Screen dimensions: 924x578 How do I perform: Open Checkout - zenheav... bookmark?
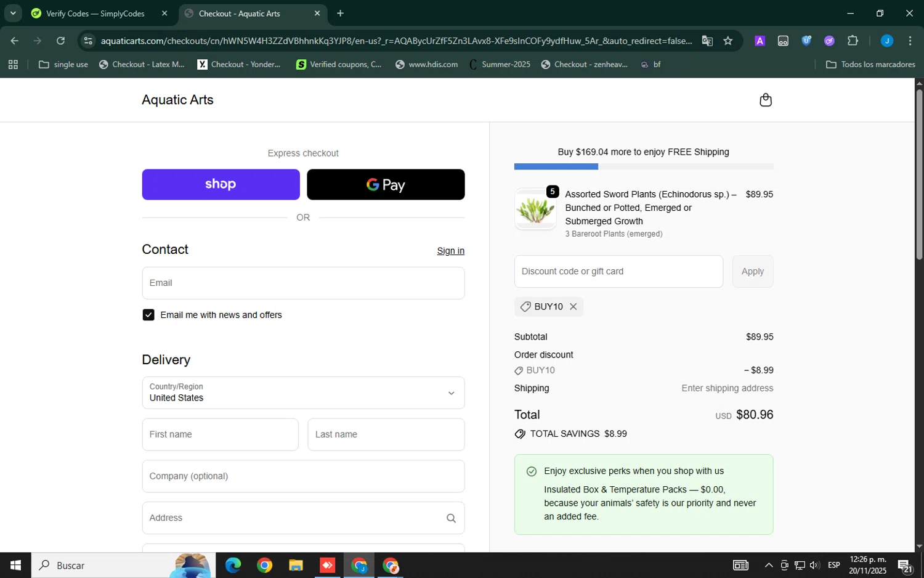click(x=585, y=64)
